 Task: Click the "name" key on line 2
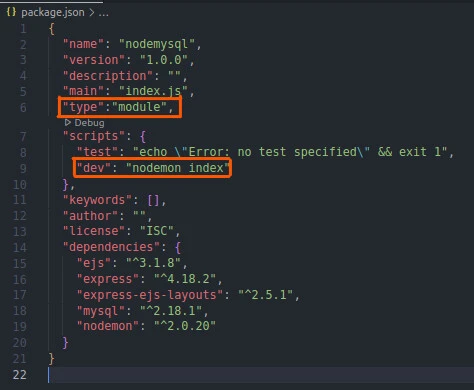[83, 44]
